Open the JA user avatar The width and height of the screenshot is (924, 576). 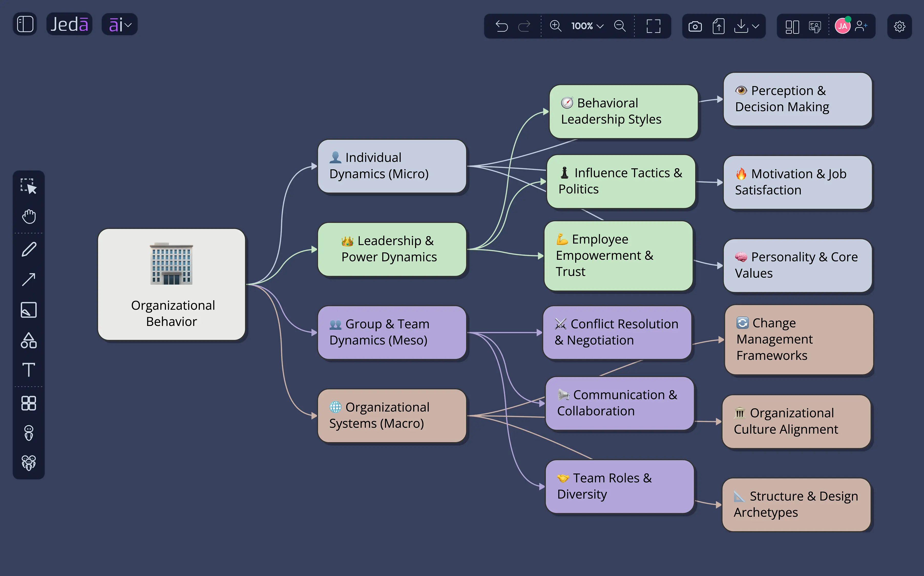(x=843, y=26)
